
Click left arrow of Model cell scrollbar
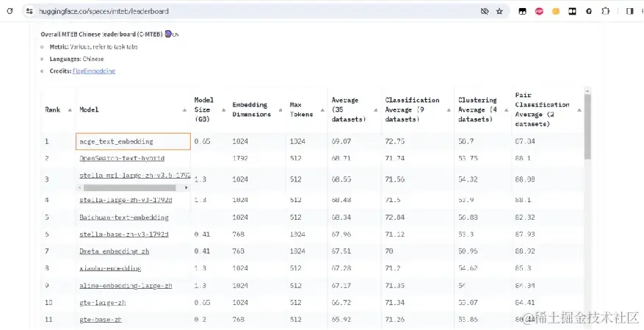80,188
